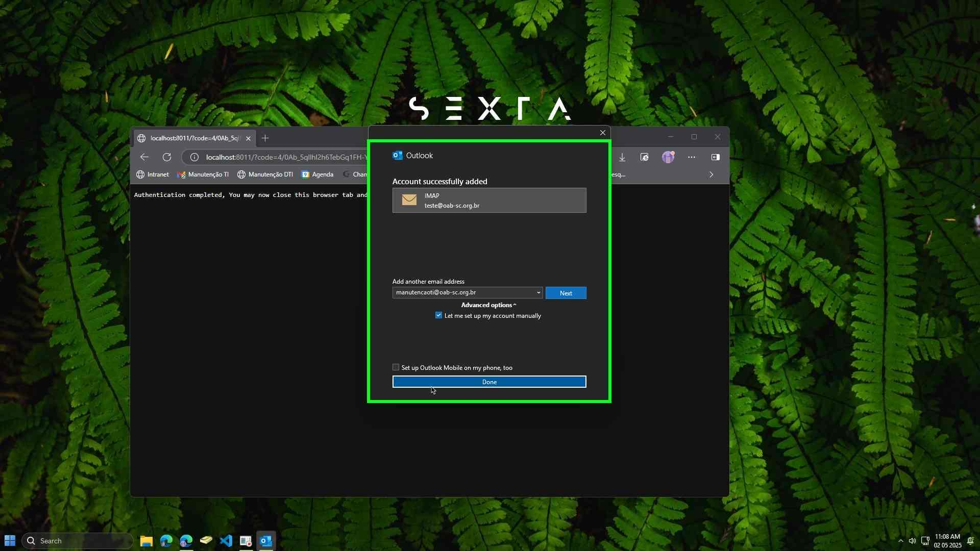Screen dimensions: 980x551
Task: Open a new tab in Edge
Action: [265, 138]
